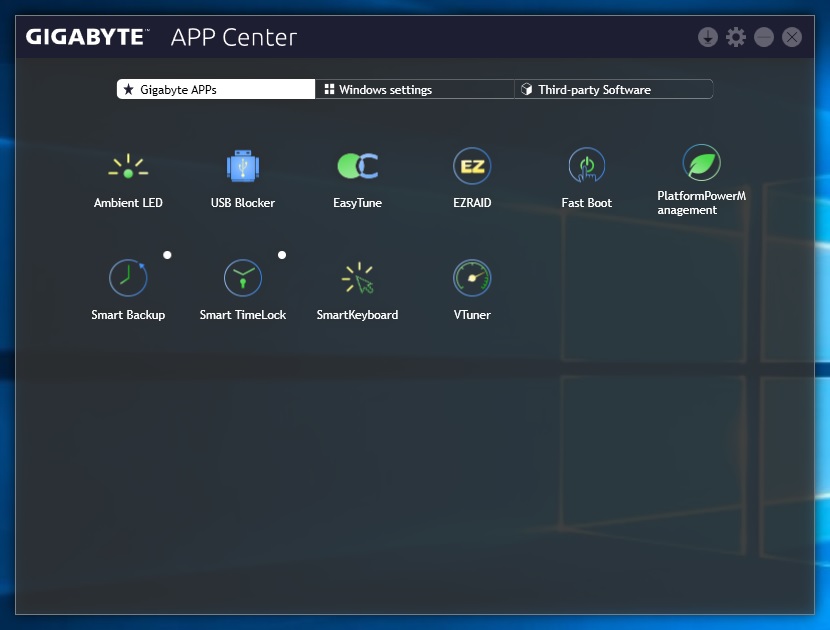Click the "Smart TimeLock" label text
This screenshot has width=830, height=630.
(243, 315)
